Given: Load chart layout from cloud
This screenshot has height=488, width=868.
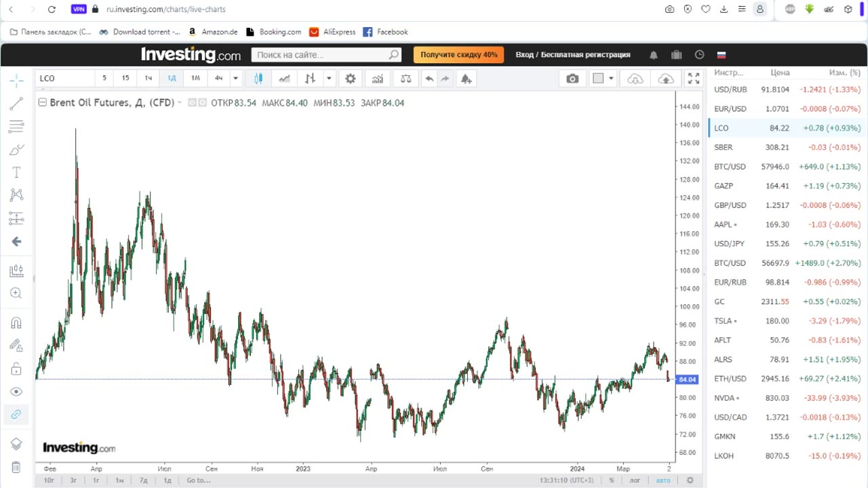Looking at the screenshot, I should pos(635,79).
